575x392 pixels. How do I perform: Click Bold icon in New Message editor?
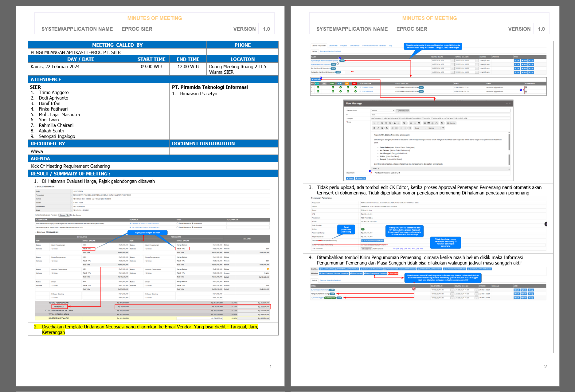[374, 128]
